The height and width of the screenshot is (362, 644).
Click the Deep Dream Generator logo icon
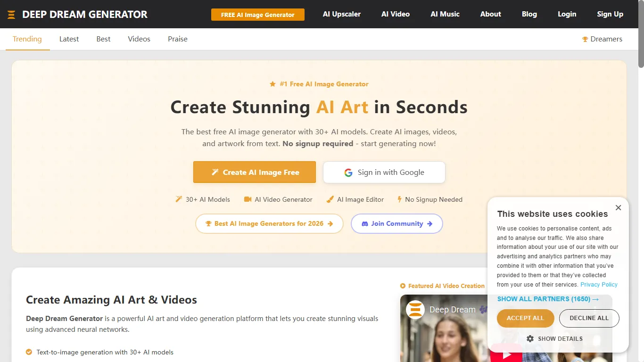pos(11,15)
